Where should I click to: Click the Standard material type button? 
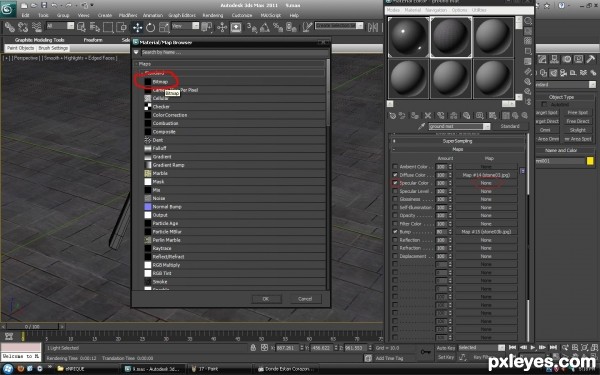[x=510, y=126]
